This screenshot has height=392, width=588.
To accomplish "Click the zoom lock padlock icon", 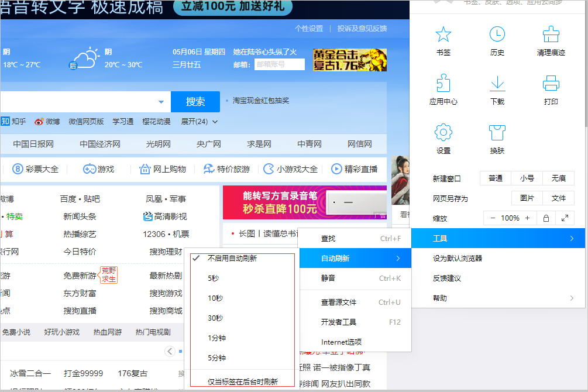I will coord(546,218).
